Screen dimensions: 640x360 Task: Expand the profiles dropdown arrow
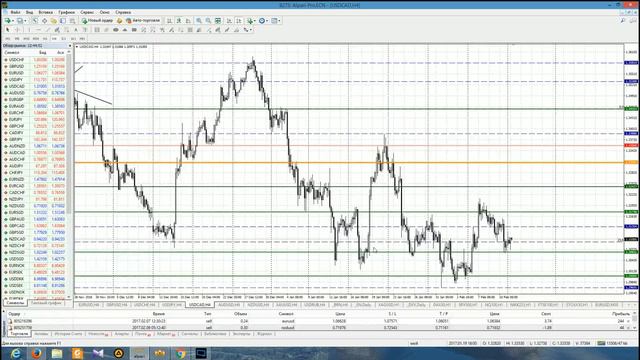coord(25,20)
